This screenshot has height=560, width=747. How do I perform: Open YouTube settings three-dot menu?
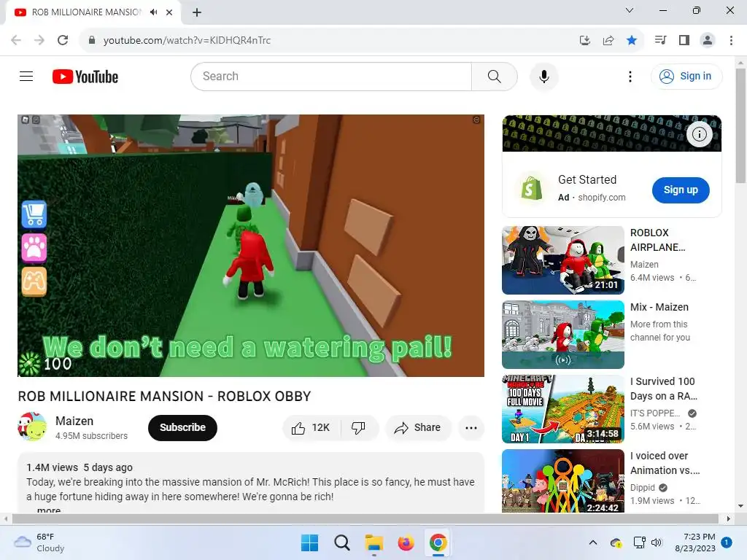(630, 76)
